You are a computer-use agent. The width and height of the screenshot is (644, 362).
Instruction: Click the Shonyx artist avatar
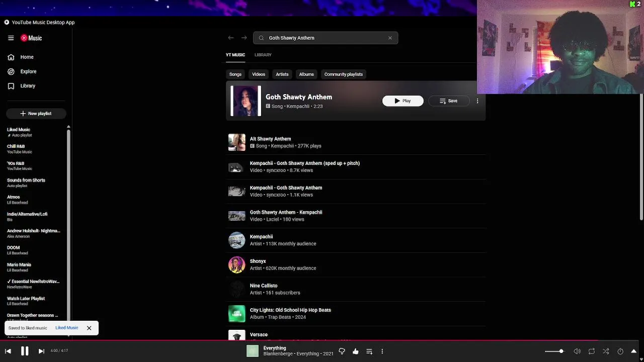click(237, 264)
